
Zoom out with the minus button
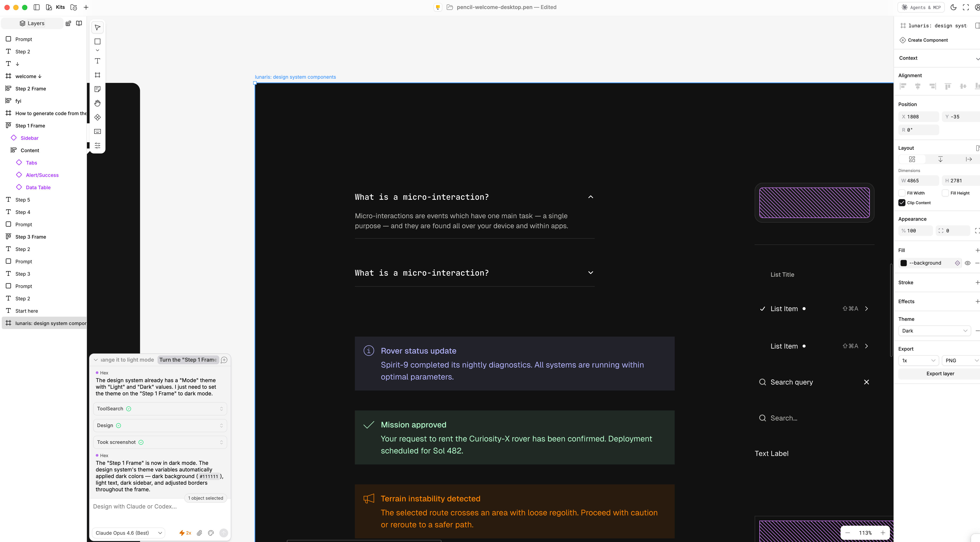click(848, 533)
